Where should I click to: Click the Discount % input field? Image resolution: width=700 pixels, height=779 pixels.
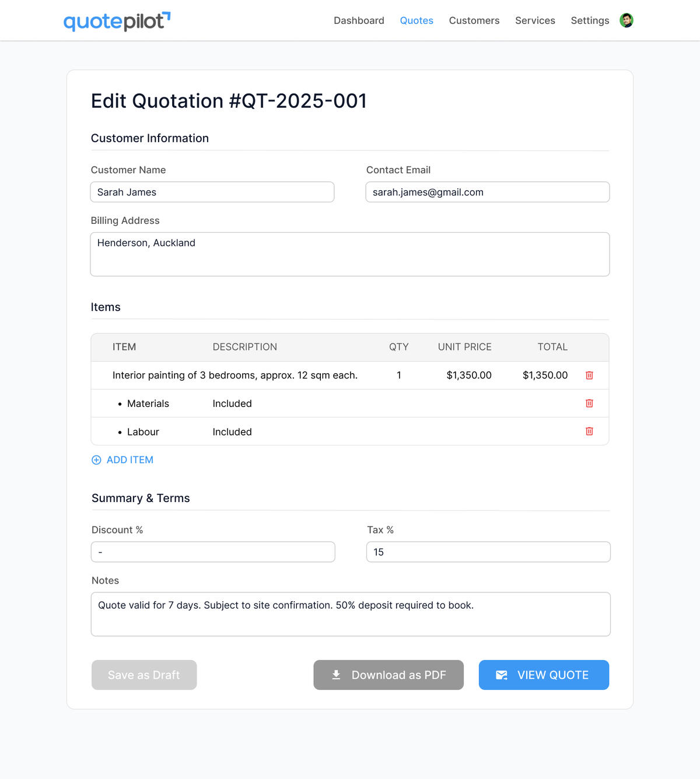coord(213,552)
